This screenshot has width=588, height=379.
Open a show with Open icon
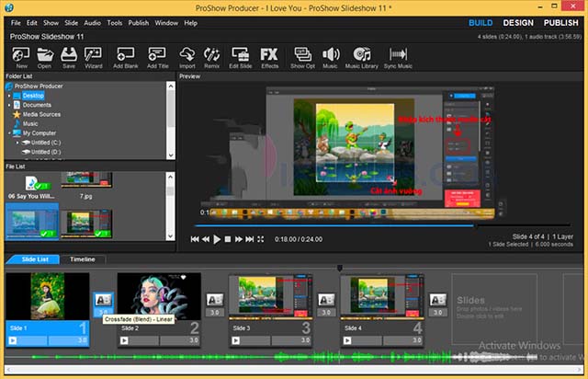[x=45, y=58]
